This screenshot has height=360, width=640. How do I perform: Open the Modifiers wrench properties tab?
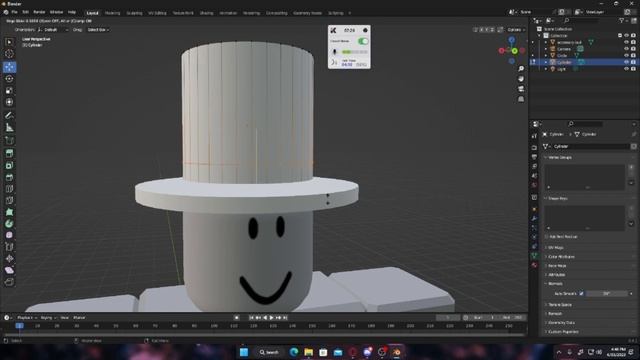pos(534,218)
